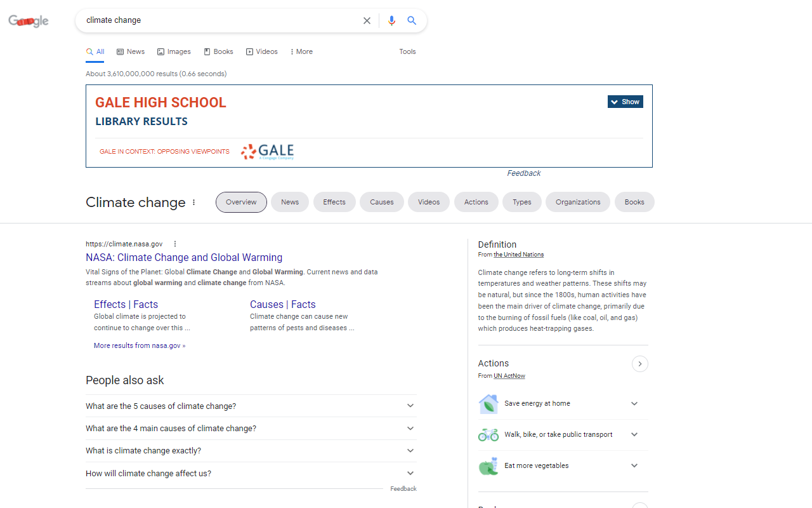Click the https://climate.nasa.gov URL text
Screen dimensions: 812x508
[x=124, y=244]
